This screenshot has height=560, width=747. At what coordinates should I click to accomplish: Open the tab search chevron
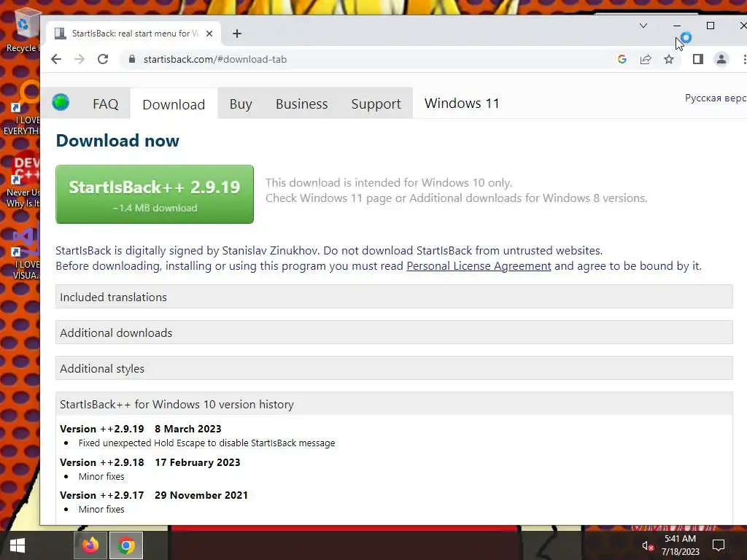click(x=643, y=26)
